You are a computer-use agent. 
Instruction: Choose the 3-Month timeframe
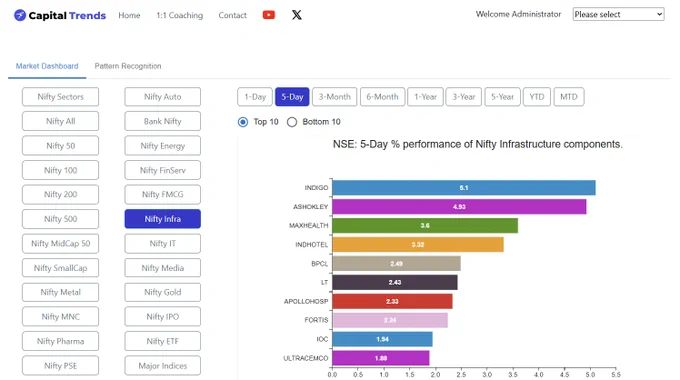tap(334, 97)
